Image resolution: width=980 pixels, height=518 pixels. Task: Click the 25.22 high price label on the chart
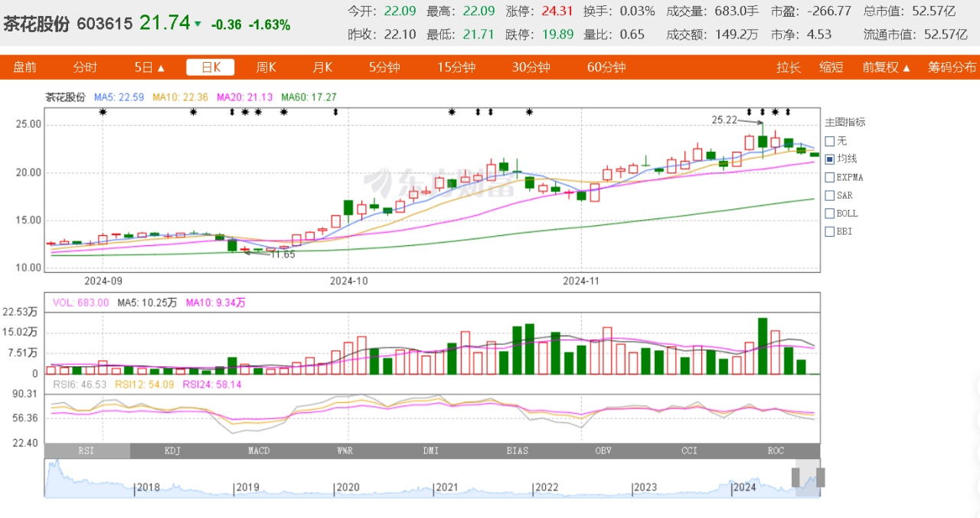[724, 120]
